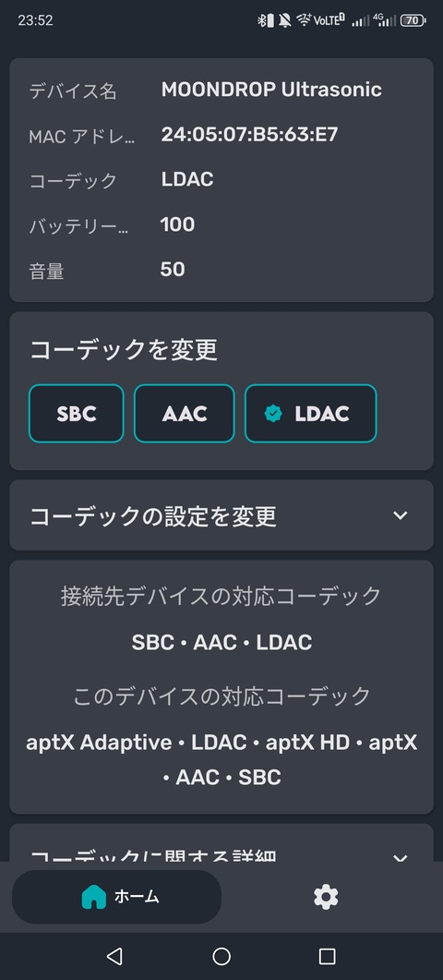
Task: Tap the verified check badge on LDAC
Action: coord(273,413)
